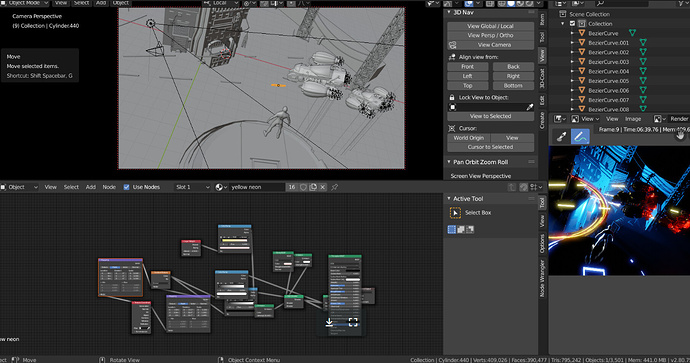Image resolution: width=690 pixels, height=363 pixels.
Task: Open the Slot 1 material slot dropdown
Action: coord(192,187)
